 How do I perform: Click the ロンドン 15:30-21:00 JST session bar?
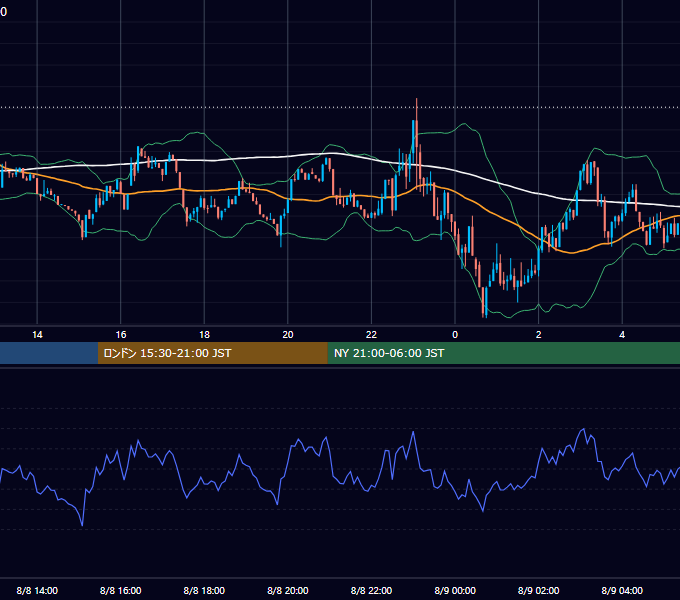tap(212, 353)
